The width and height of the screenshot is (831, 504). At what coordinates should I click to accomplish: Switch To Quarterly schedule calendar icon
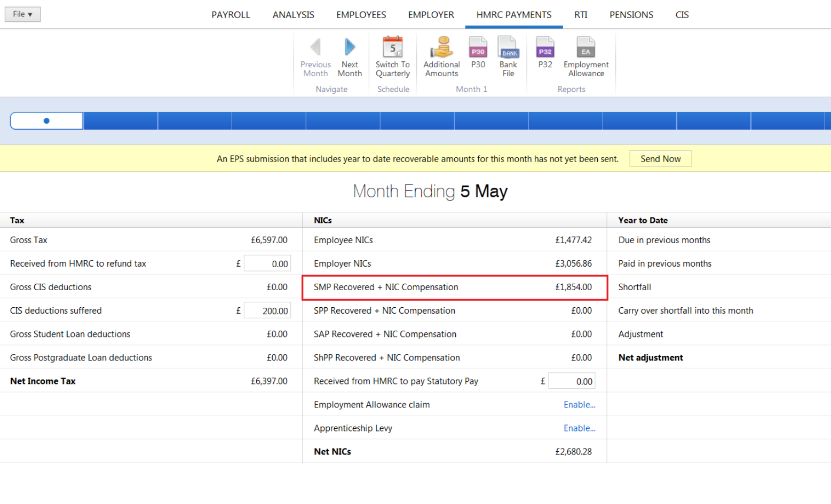pos(393,47)
